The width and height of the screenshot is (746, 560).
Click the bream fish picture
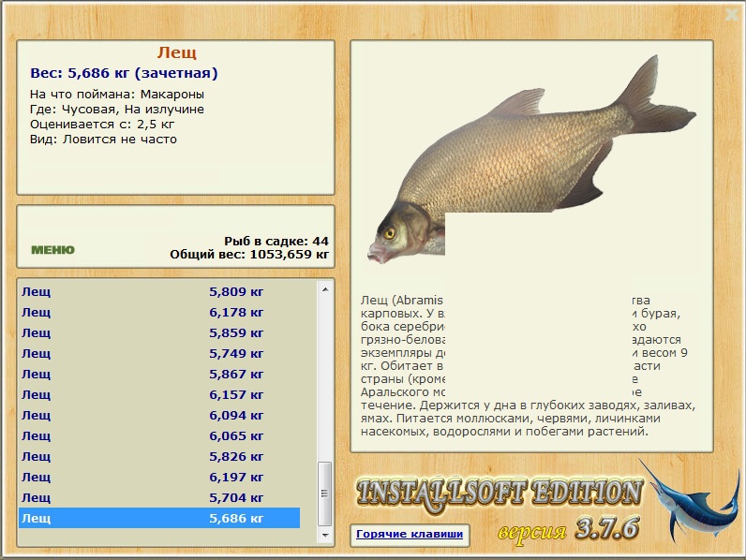coord(532,159)
